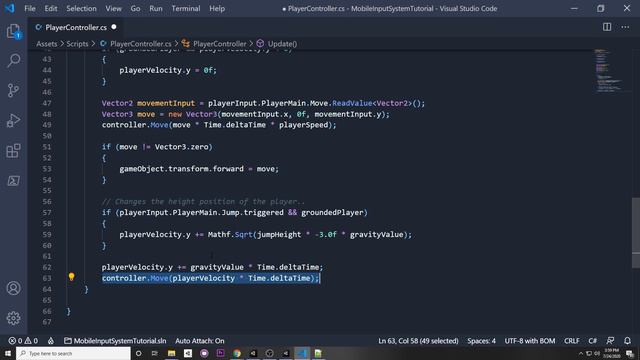Screen dimensions: 640x360
Task: Open the editor More Actions ellipsis
Action: point(625,27)
